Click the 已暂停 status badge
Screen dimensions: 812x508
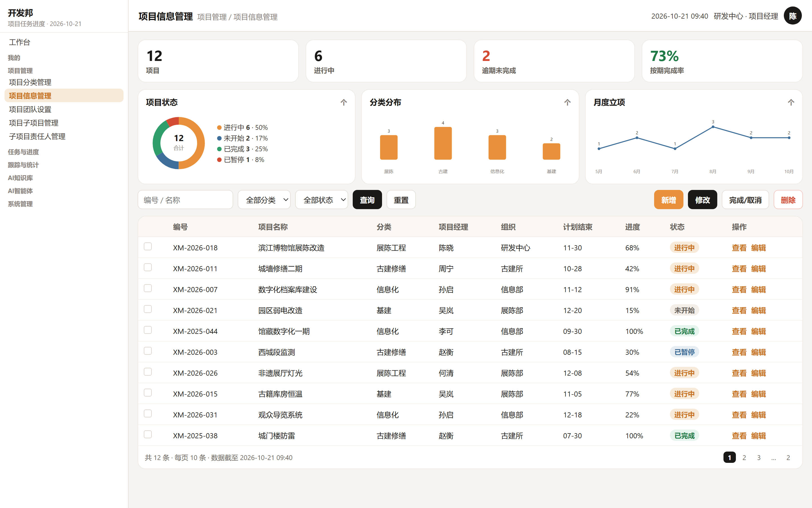[x=685, y=352]
